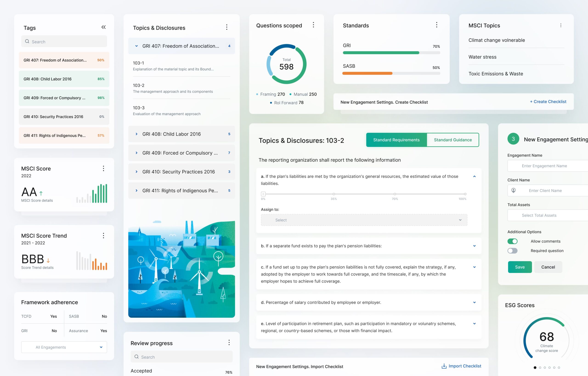Select GRI 410: Security Practices 2016 tag
This screenshot has width=588, height=376.
pyautogui.click(x=64, y=117)
